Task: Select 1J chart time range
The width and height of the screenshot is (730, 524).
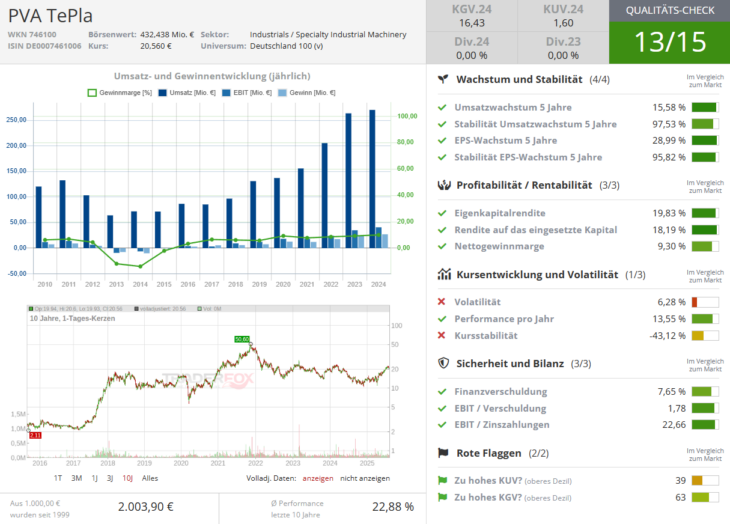Action: [95, 478]
